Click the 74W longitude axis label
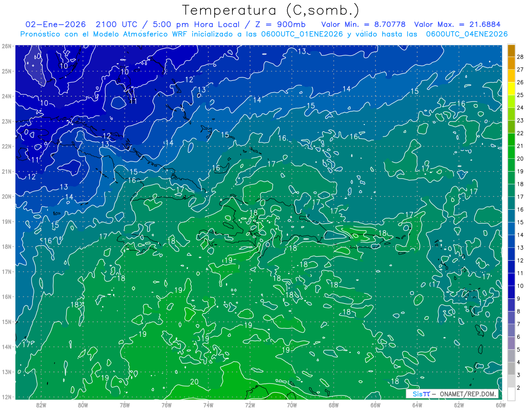532x411 pixels. [208, 405]
